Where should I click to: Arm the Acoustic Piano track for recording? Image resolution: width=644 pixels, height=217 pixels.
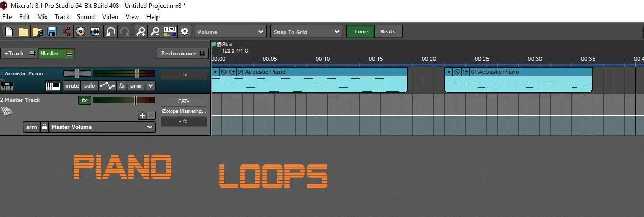[x=136, y=86]
